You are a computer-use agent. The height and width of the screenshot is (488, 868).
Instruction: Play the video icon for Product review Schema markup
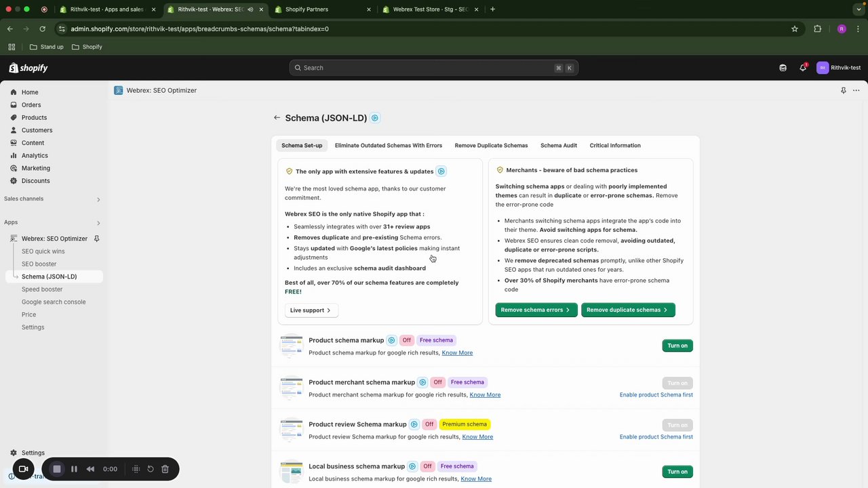[x=414, y=424]
